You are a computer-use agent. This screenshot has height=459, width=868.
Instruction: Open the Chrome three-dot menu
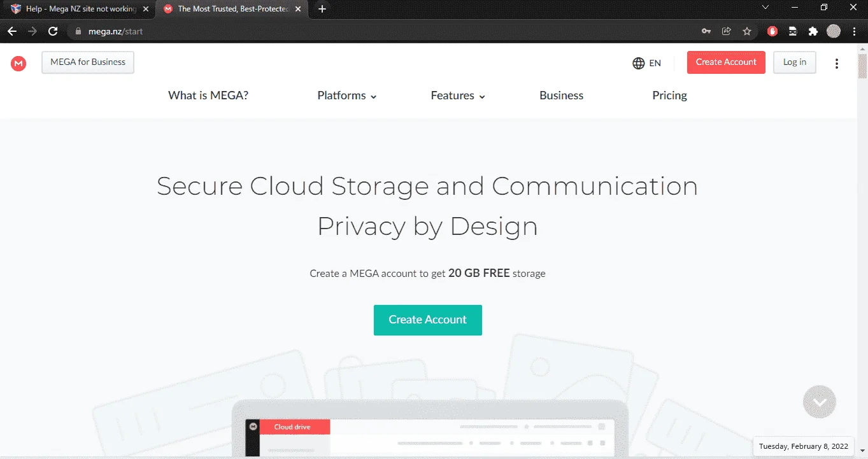pos(855,31)
